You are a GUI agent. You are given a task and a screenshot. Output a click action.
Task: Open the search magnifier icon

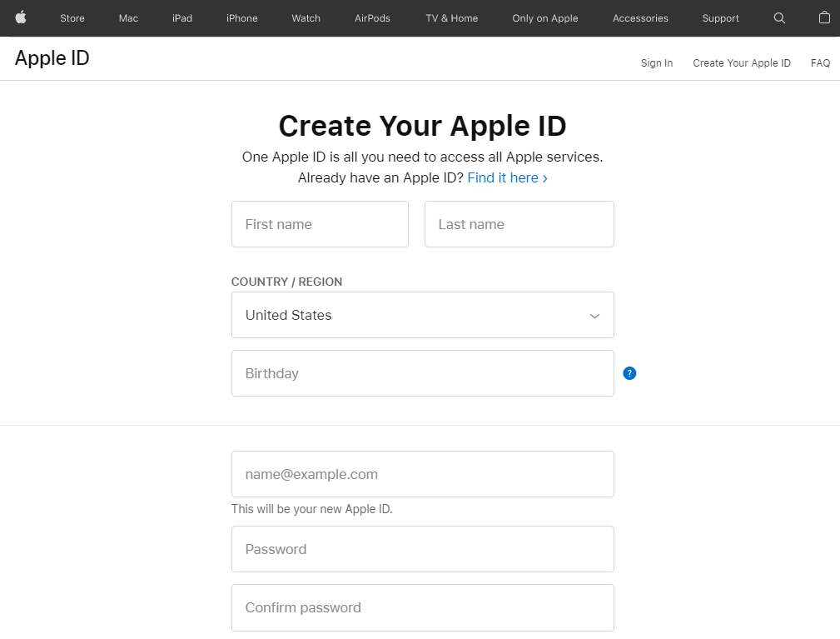click(x=779, y=17)
